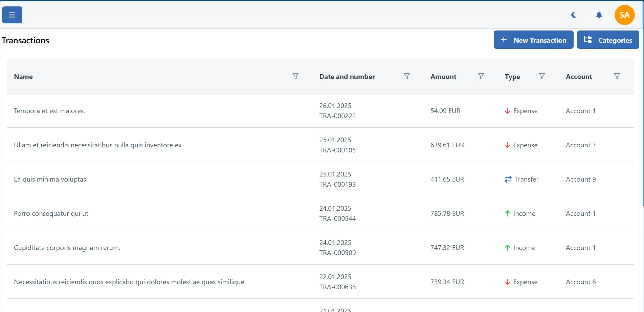Viewport: 644px width, 312px height.
Task: Open notifications via the bell icon
Action: tap(599, 15)
